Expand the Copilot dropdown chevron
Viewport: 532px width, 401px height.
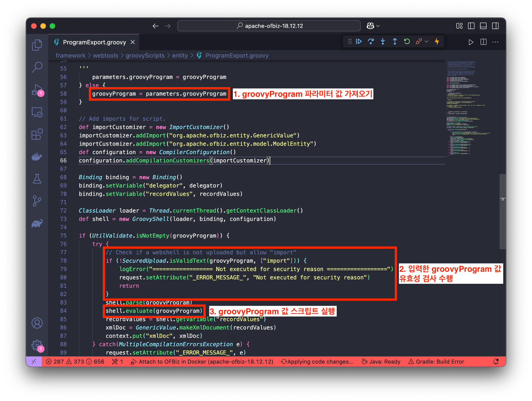pos(378,26)
